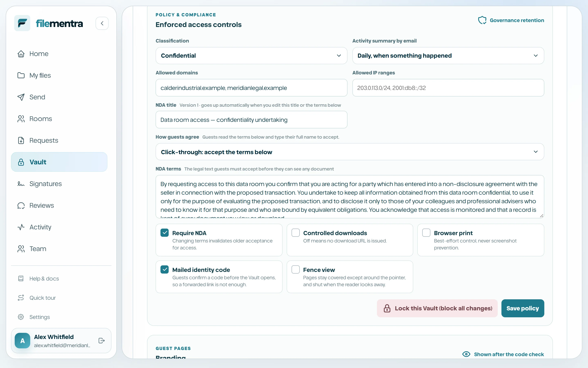
Task: Click the padlock icon on Lock this Vault
Action: coord(387,308)
